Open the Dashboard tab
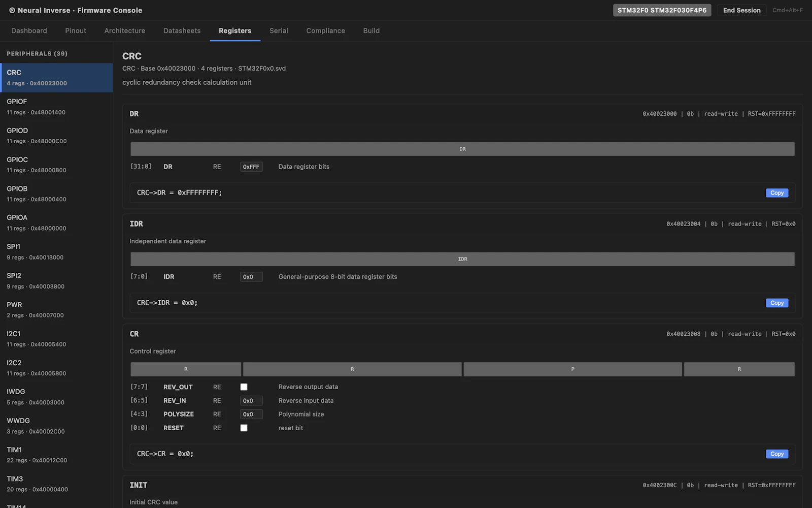This screenshot has width=812, height=508. tap(29, 30)
